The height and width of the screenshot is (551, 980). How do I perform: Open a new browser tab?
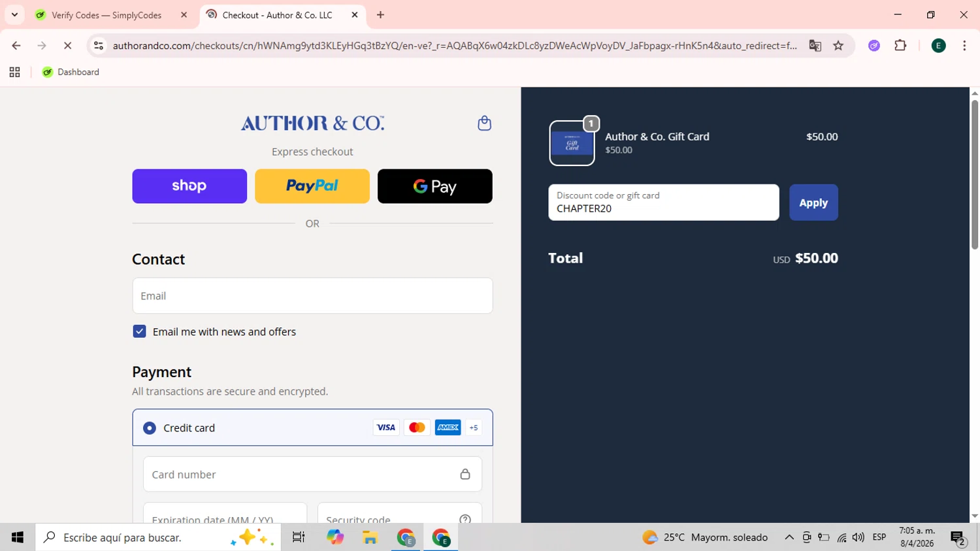pos(381,15)
